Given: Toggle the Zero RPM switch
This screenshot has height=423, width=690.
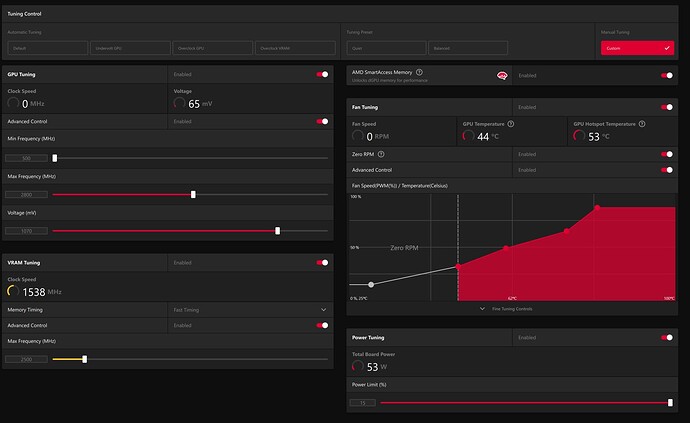Looking at the screenshot, I should click(x=667, y=154).
